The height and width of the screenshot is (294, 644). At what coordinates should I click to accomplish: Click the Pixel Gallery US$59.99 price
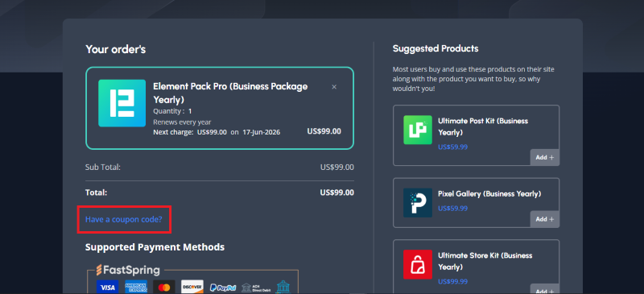click(452, 209)
